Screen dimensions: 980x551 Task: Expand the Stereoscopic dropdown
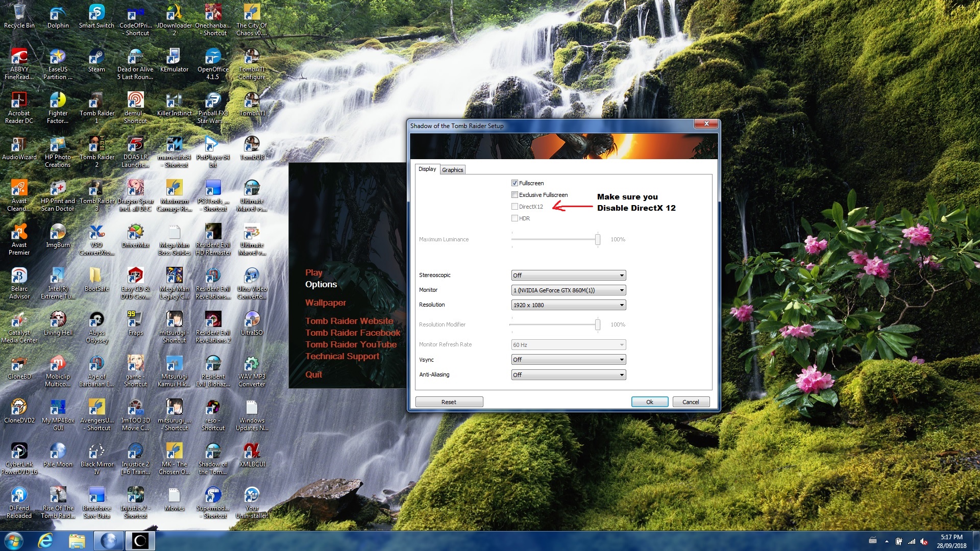pos(568,275)
